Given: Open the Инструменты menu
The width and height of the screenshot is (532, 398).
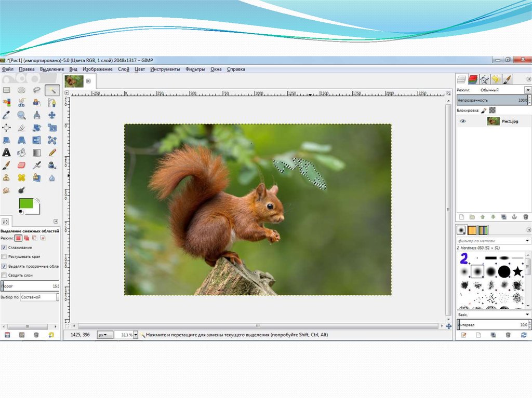Looking at the screenshot, I should (165, 69).
